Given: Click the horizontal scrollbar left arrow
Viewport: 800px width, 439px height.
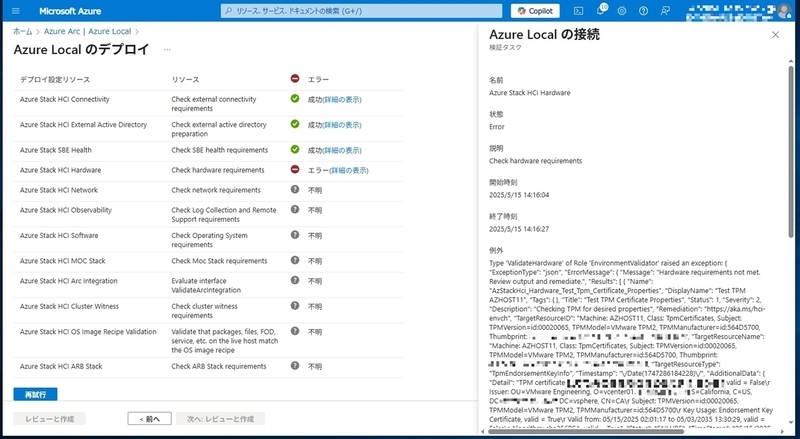Looking at the screenshot, I should point(483,432).
